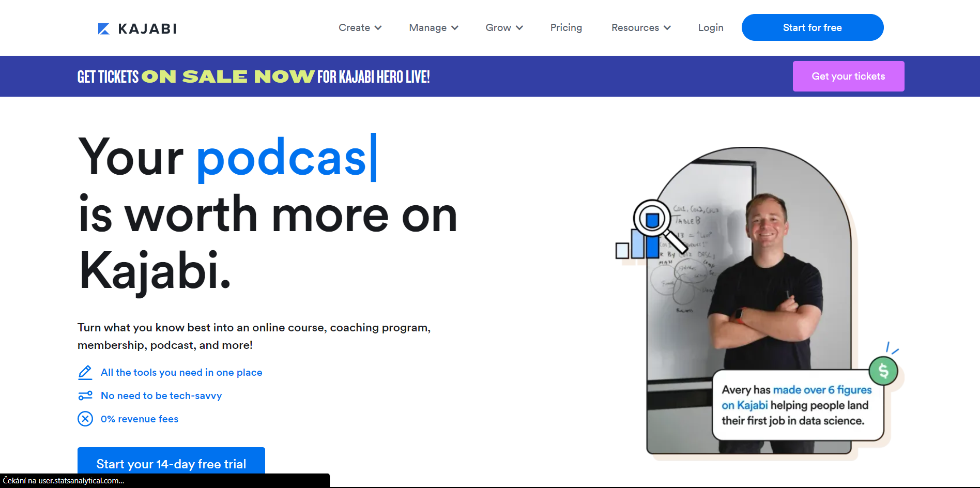Expand the Create dropdown menu
This screenshot has width=980, height=488.
coord(360,27)
